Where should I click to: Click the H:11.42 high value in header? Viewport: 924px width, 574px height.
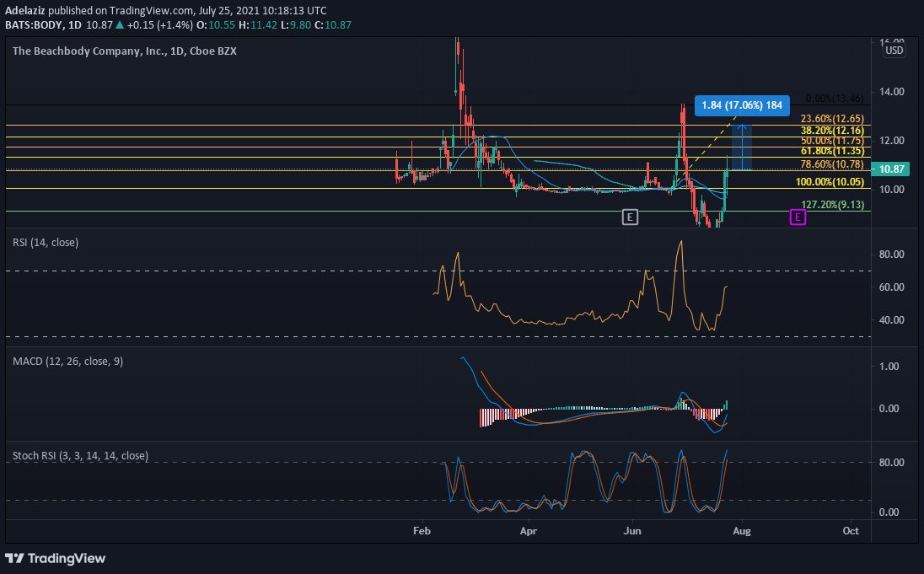point(257,24)
